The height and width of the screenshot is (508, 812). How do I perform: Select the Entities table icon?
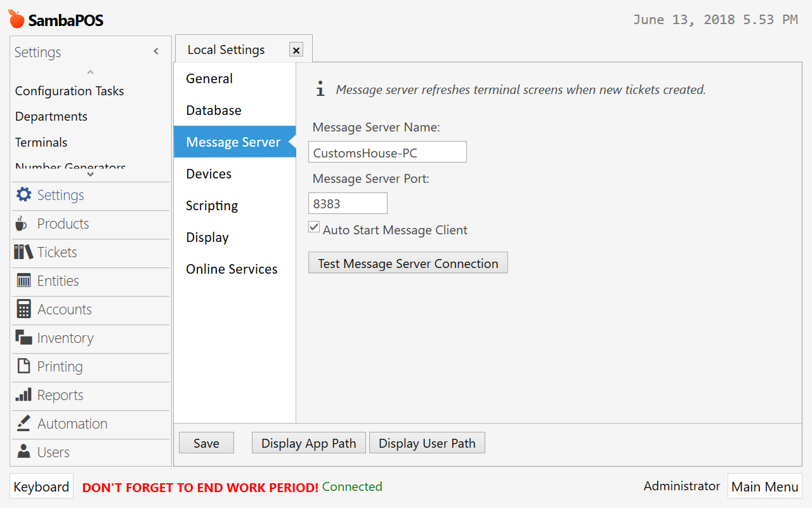(x=23, y=281)
